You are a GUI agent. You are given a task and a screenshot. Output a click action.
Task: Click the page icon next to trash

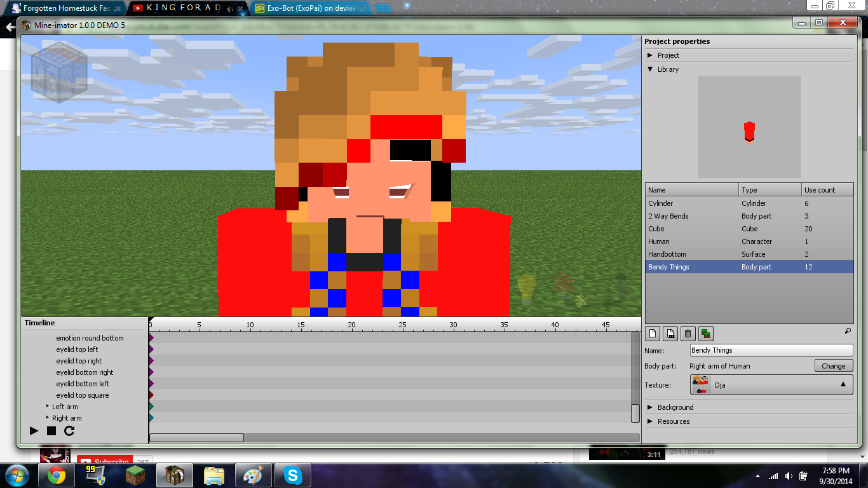[x=670, y=333]
